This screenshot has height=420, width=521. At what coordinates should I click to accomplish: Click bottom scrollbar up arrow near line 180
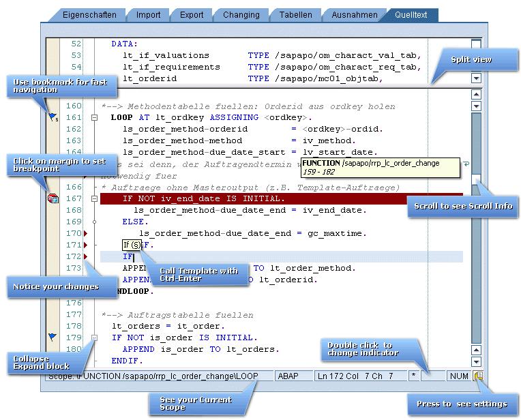click(477, 350)
